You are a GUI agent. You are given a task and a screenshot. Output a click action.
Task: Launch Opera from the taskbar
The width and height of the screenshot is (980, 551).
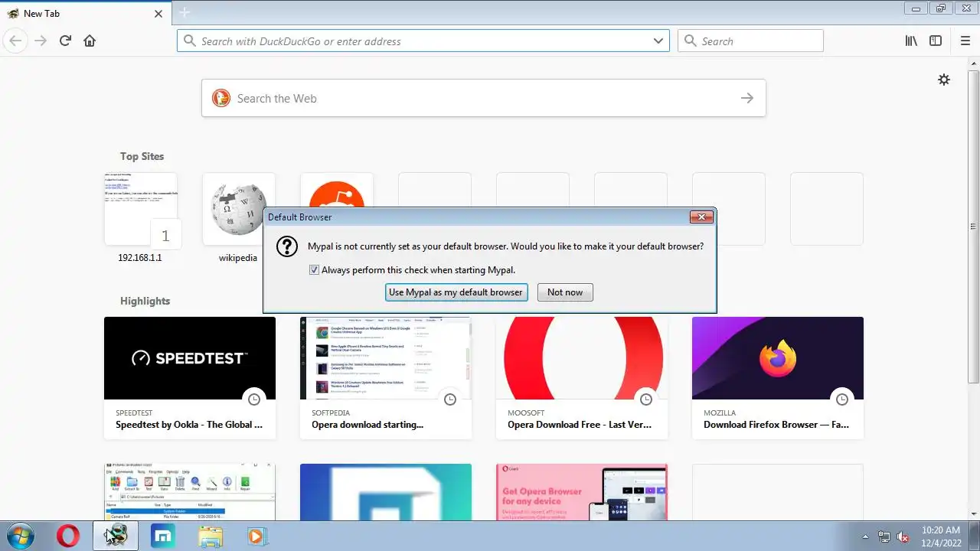(x=68, y=536)
